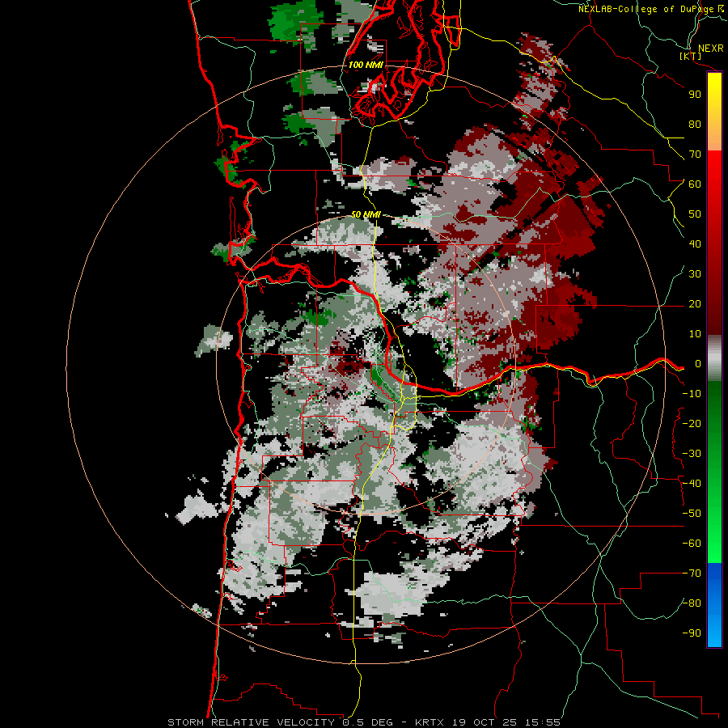The height and width of the screenshot is (728, 728).
Task: Click the positive "30" legend value
Action: [695, 274]
